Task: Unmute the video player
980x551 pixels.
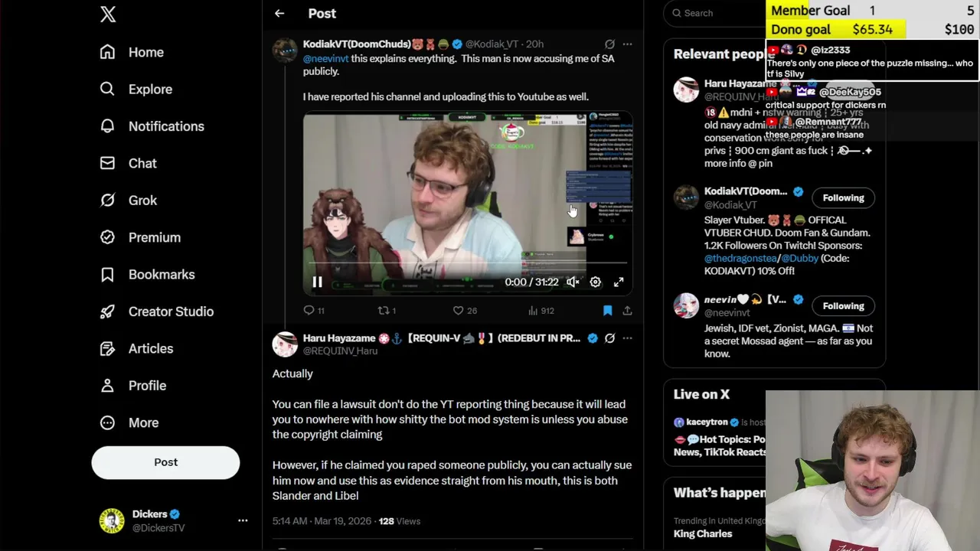Action: [573, 282]
